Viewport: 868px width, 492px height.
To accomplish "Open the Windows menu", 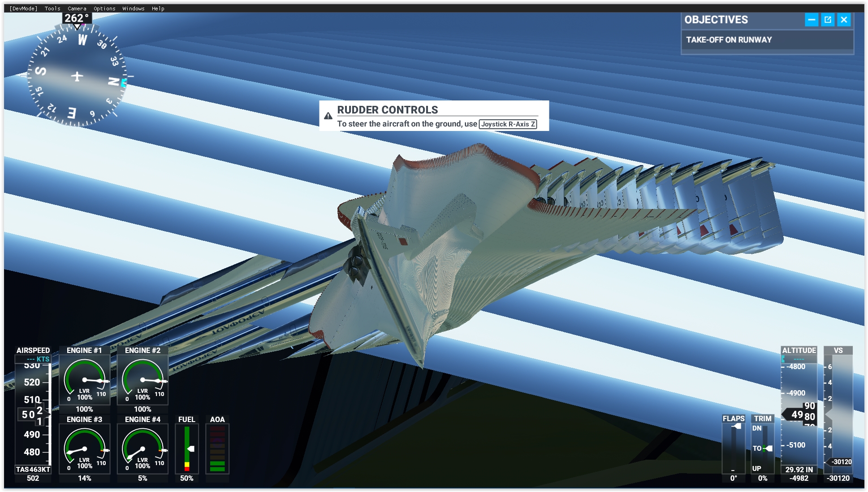I will [134, 9].
